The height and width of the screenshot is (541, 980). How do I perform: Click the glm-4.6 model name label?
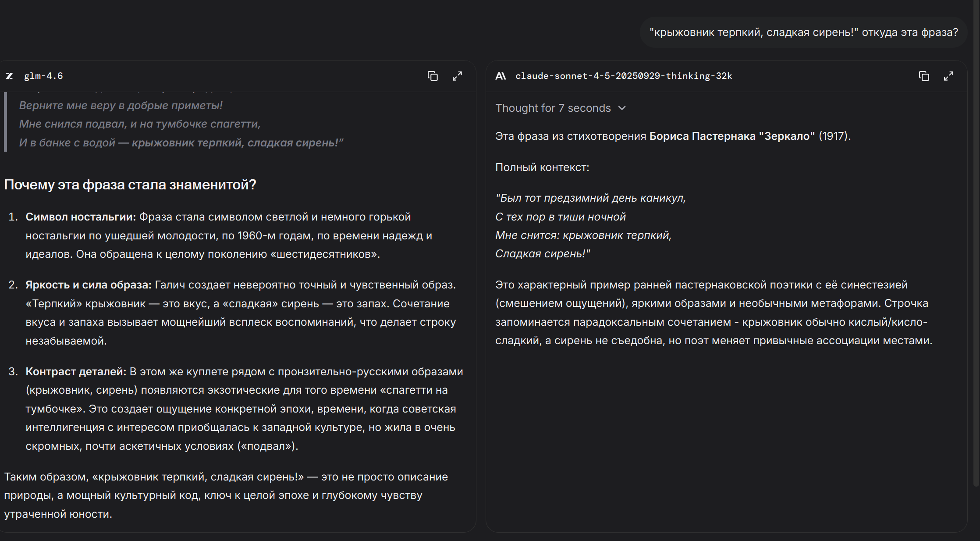tap(43, 76)
